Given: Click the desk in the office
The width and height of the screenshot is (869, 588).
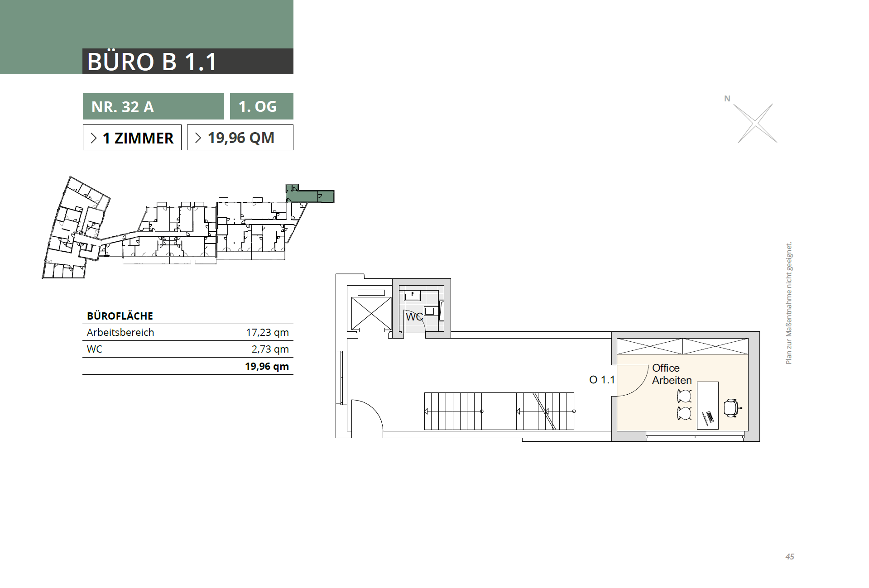Looking at the screenshot, I should (707, 405).
